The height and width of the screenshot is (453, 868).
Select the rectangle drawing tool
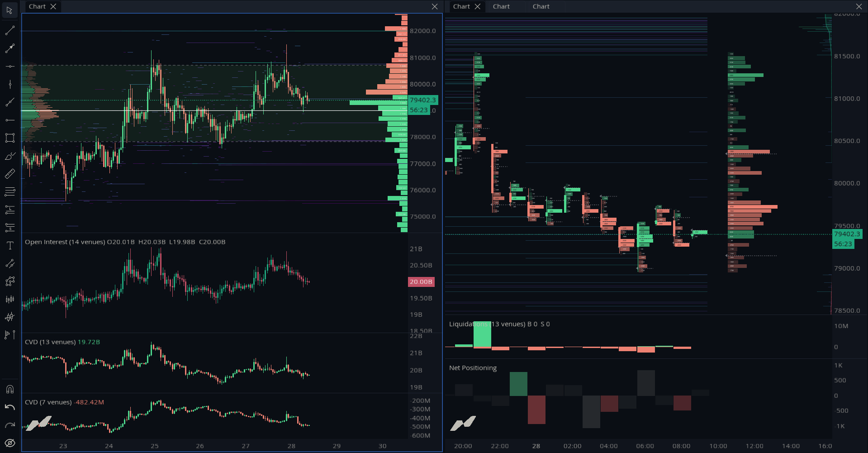[x=9, y=138]
